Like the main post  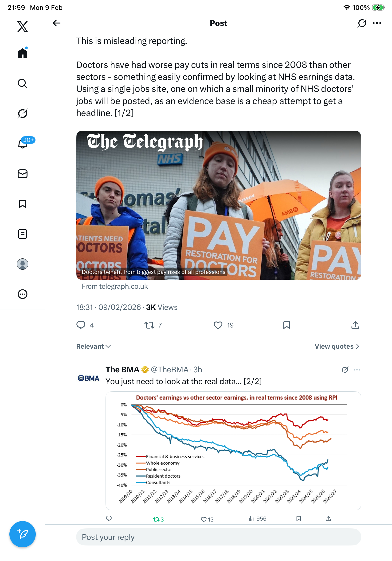pos(218,325)
